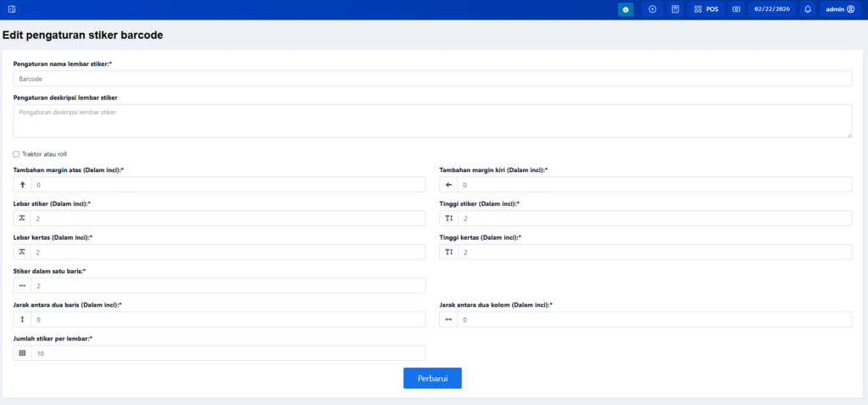Click the plus circle quick-add icon
Screen dimensions: 868x405
652,9
